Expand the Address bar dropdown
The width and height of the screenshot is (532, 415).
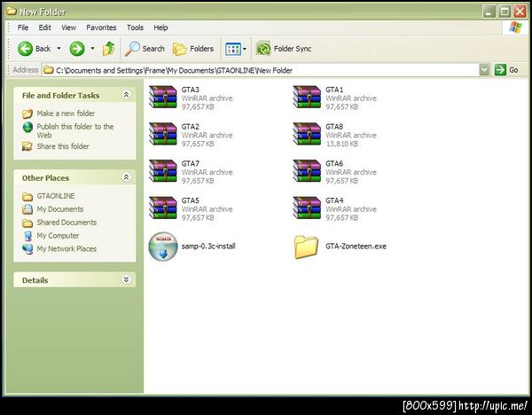[484, 70]
